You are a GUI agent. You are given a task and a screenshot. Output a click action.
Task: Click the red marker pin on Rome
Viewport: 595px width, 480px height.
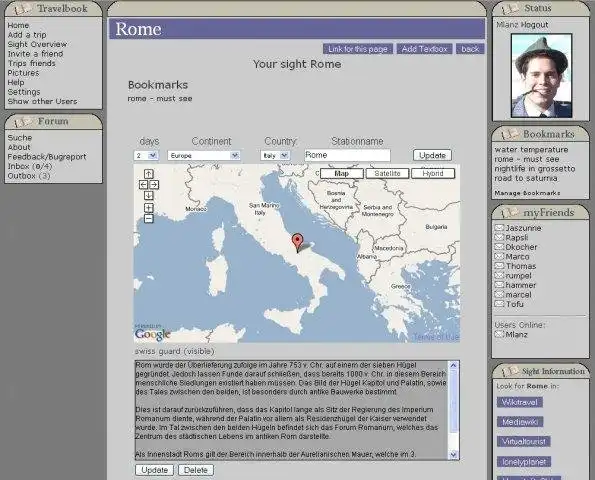click(x=297, y=242)
